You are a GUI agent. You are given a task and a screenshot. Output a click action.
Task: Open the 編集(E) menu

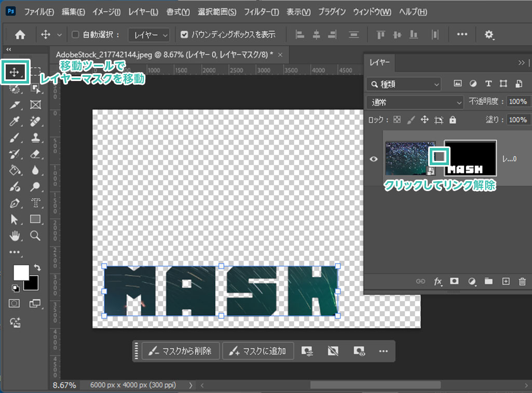click(73, 12)
